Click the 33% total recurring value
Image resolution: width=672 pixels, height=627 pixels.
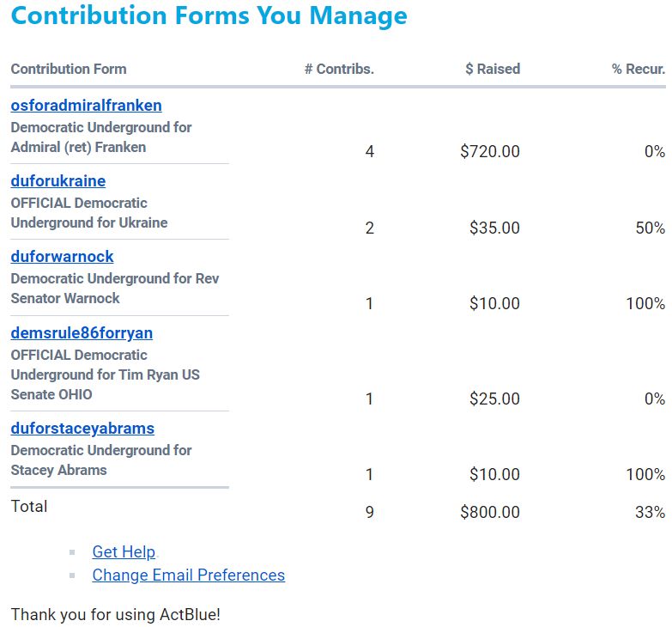(651, 512)
